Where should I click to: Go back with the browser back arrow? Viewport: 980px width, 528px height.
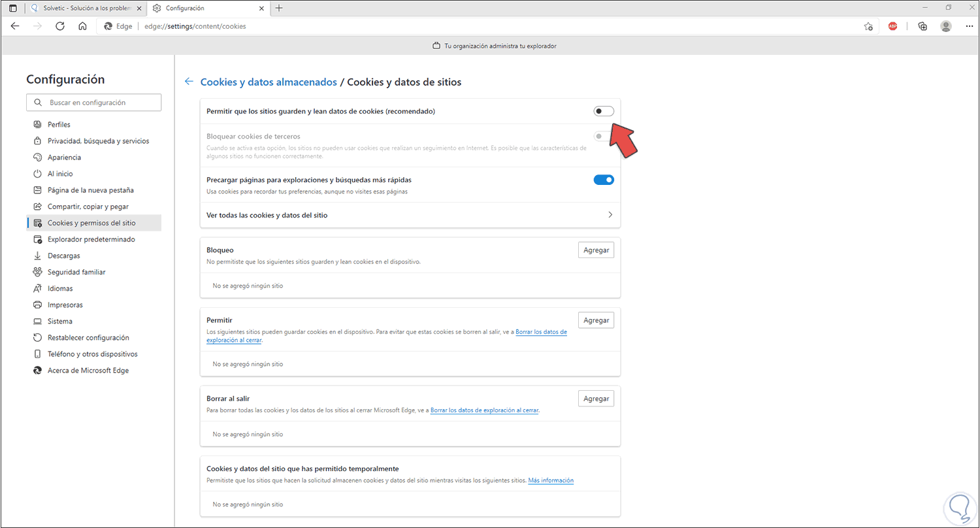pos(15,26)
